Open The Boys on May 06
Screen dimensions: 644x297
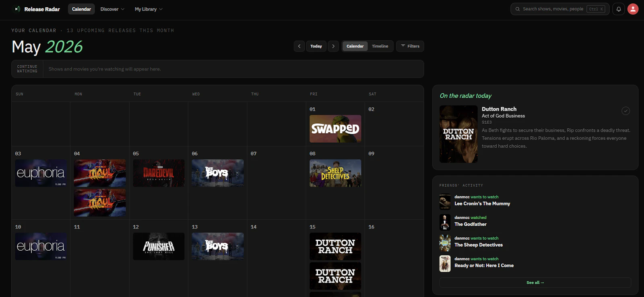[x=217, y=173]
